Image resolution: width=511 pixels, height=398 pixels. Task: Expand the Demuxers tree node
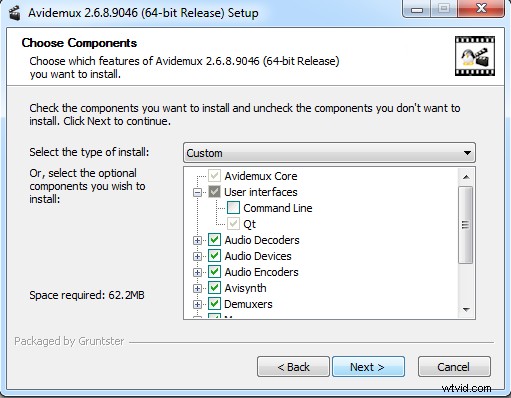197,304
